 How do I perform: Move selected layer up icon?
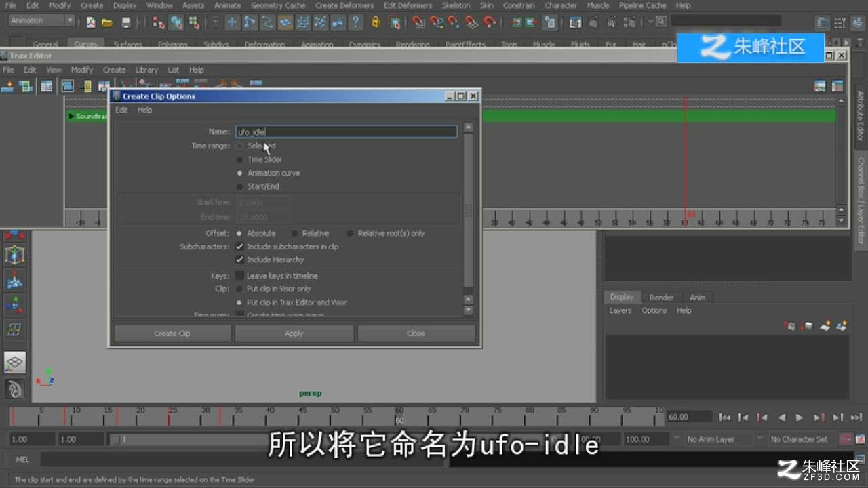pyautogui.click(x=790, y=326)
